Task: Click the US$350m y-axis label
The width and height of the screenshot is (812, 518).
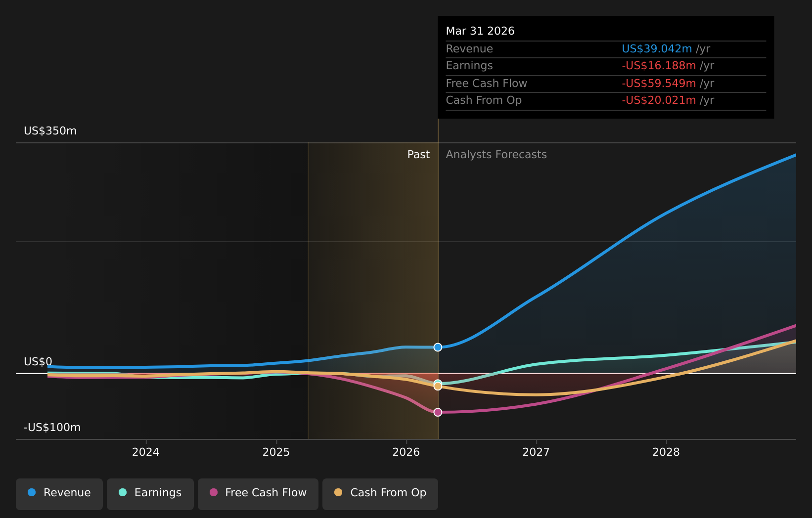Action: click(50, 131)
